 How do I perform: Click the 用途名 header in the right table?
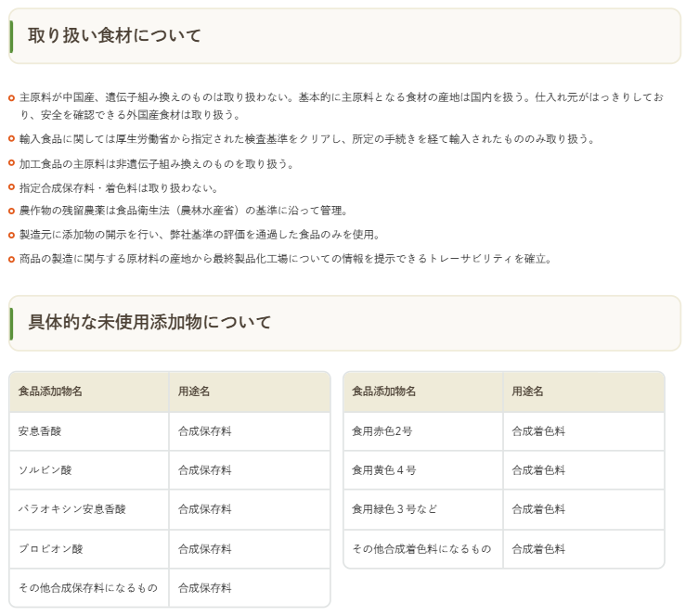524,391
